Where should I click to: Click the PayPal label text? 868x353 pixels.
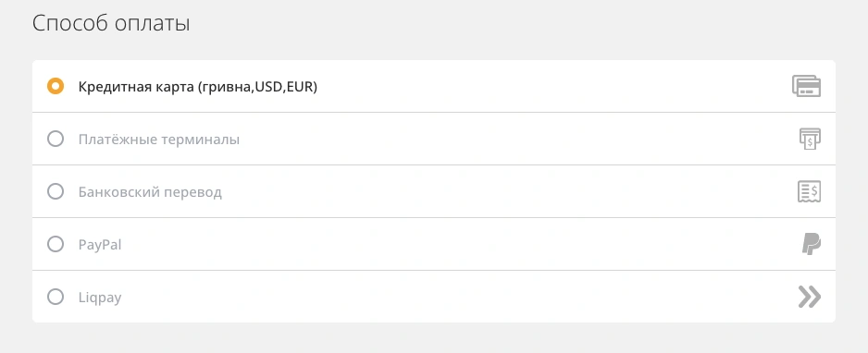[100, 245]
